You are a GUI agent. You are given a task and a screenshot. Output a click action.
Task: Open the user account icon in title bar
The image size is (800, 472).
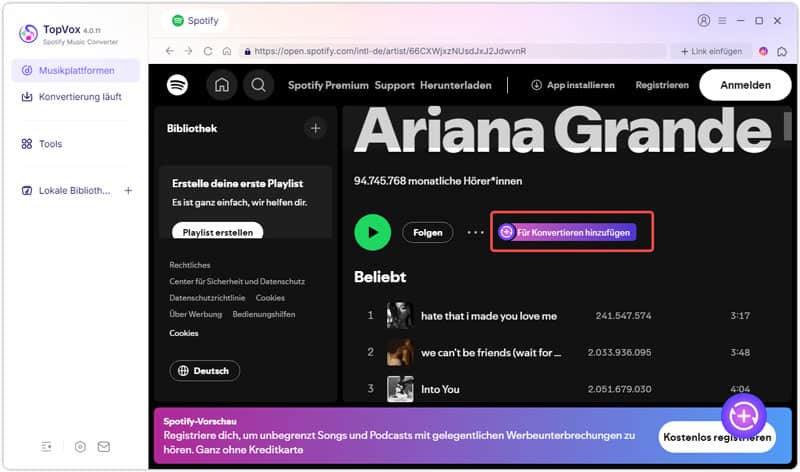click(x=704, y=20)
